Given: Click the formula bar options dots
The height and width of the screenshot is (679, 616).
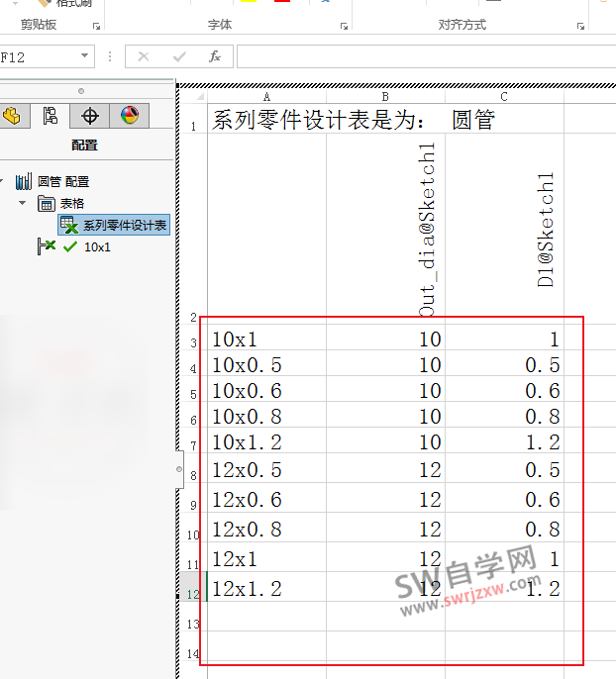Looking at the screenshot, I should [x=110, y=56].
